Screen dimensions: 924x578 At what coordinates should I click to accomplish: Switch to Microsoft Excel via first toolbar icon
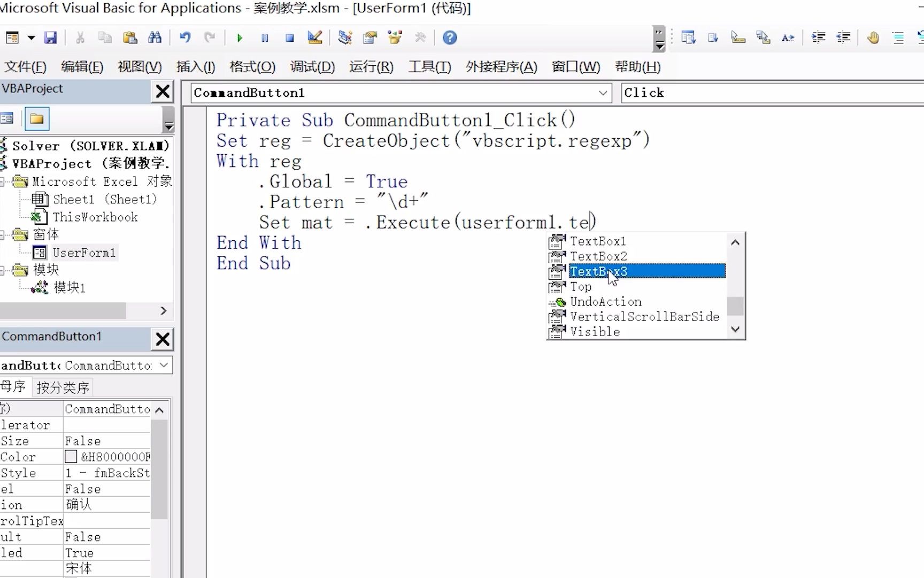pos(12,37)
